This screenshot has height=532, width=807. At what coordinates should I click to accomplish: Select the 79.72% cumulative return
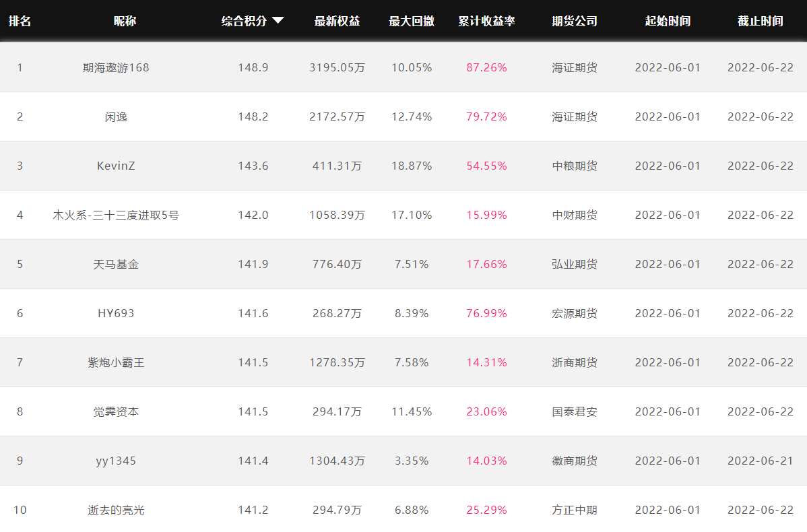(x=487, y=117)
